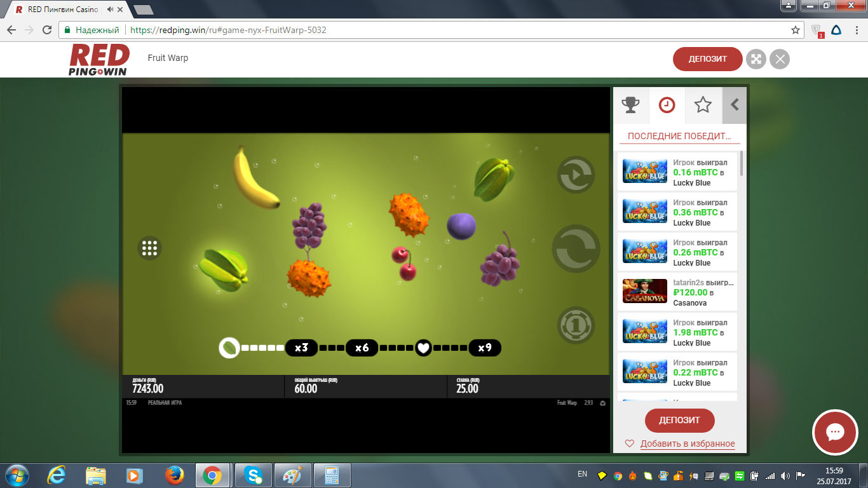Image resolution: width=868 pixels, height=488 pixels.
Task: Click the 60.00 total win value
Action: click(306, 389)
